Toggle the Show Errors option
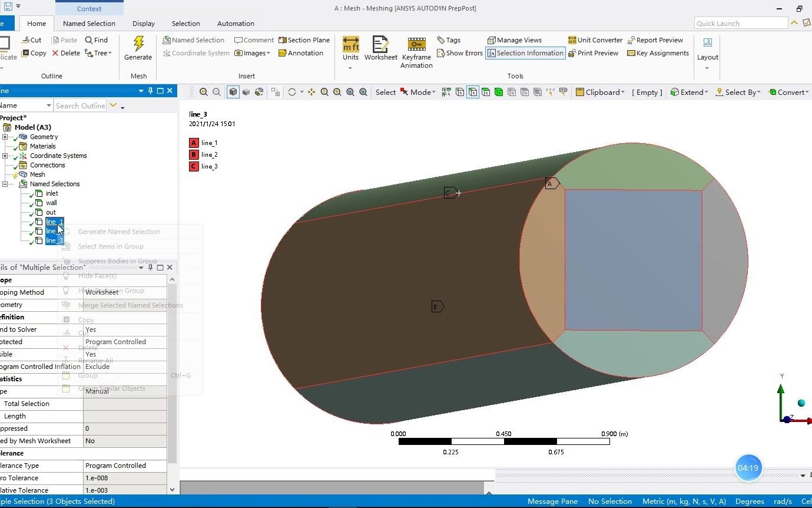 pos(459,53)
